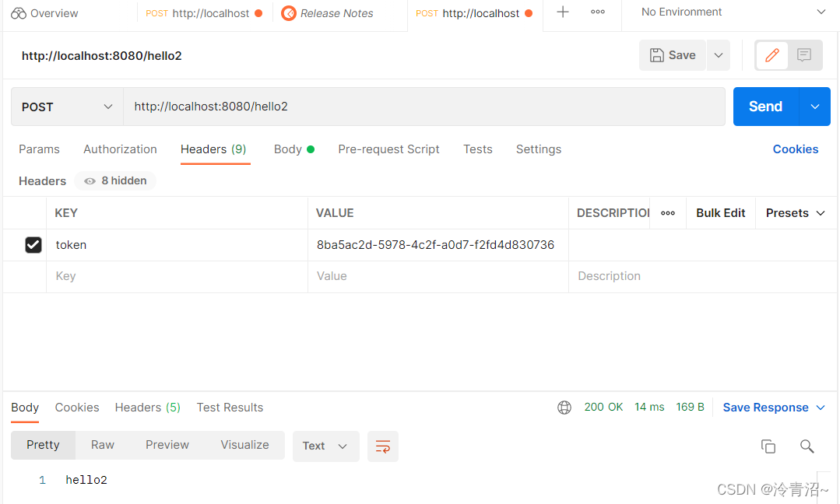The image size is (840, 504).
Task: Open the Save Response dropdown
Action: [x=774, y=408]
